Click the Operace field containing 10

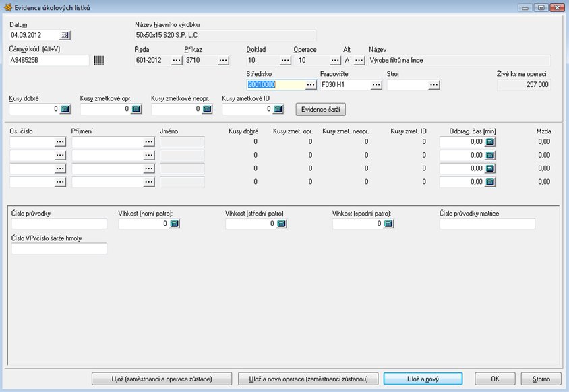(x=313, y=60)
